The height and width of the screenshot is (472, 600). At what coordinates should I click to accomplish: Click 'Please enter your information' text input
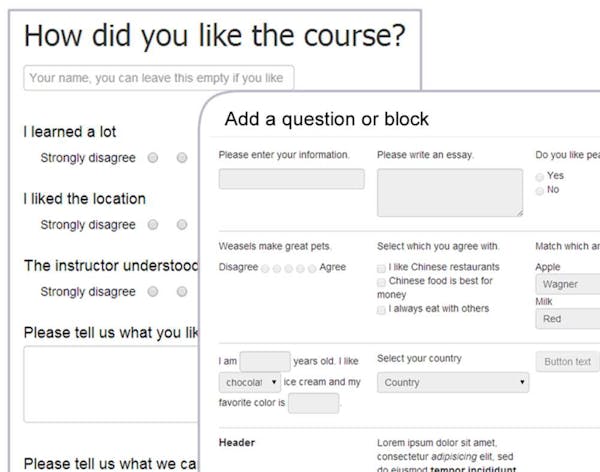pos(291,179)
